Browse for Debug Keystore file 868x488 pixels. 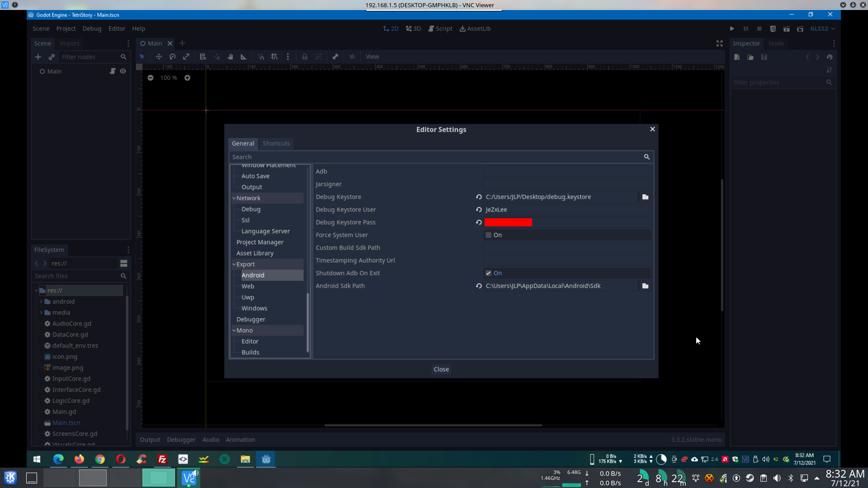coord(645,197)
